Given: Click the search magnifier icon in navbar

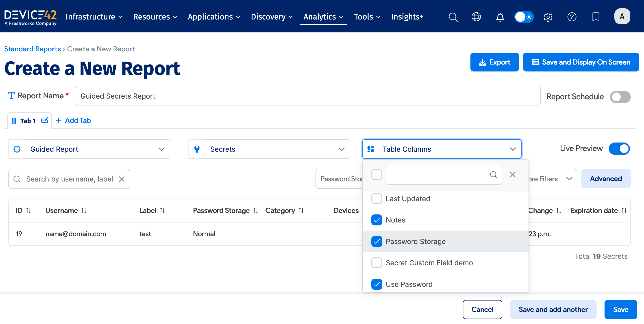Looking at the screenshot, I should (x=453, y=17).
